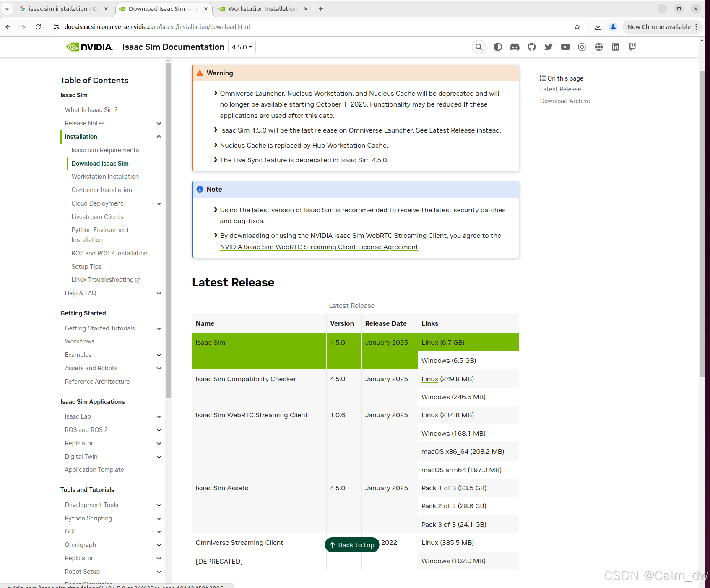Click New Chrome available button
This screenshot has height=588, width=710.
tap(659, 27)
